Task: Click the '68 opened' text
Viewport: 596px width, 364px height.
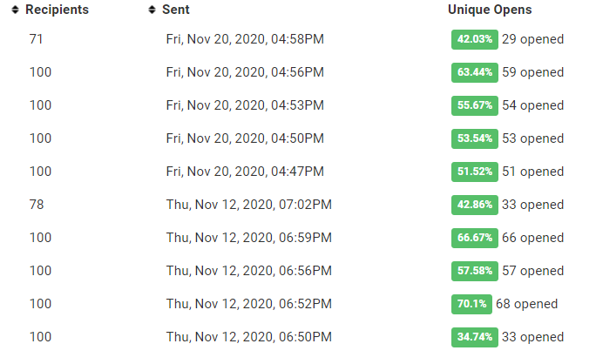Action: [x=526, y=304]
